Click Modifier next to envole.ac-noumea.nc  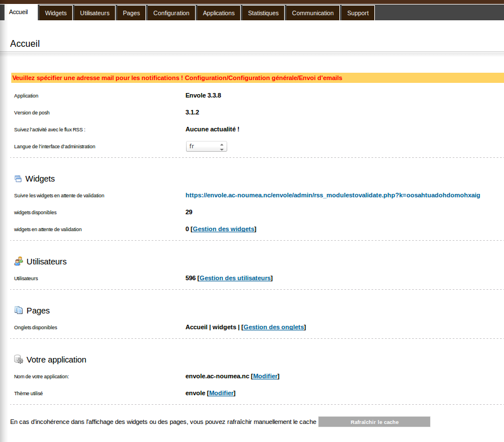coord(265,376)
